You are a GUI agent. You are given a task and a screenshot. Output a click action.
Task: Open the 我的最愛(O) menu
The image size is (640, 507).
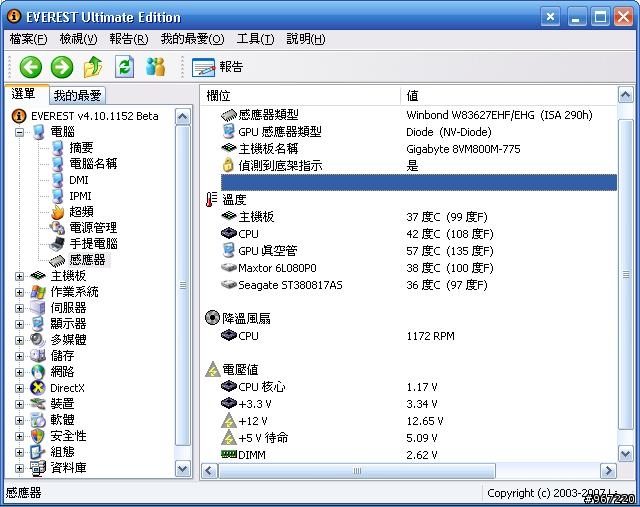click(x=192, y=39)
